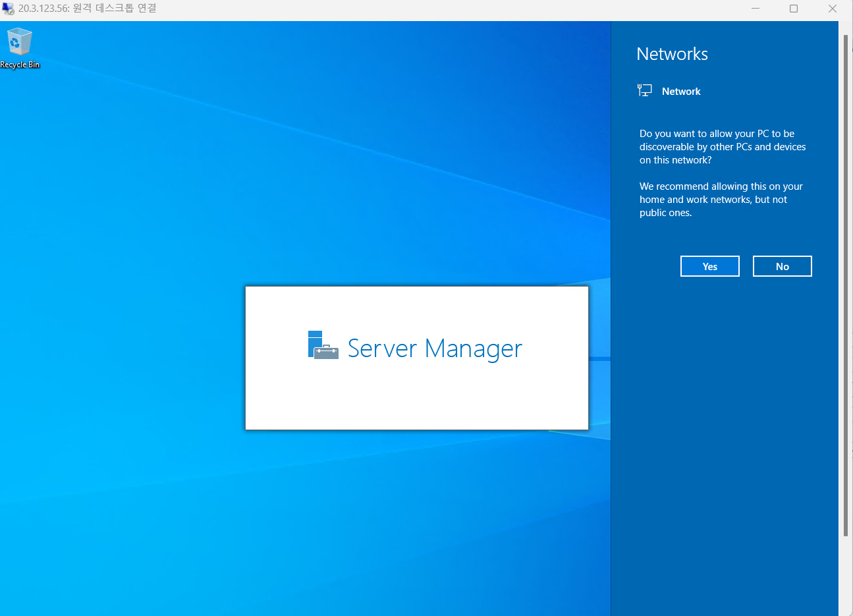This screenshot has height=616, width=853.
Task: Click the discoverable PC question text
Action: (x=723, y=147)
